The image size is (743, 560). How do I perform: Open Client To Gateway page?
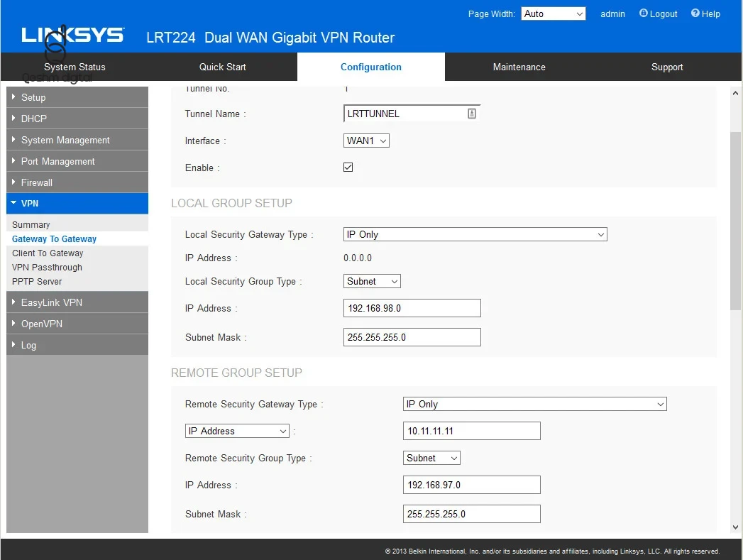[x=48, y=253]
